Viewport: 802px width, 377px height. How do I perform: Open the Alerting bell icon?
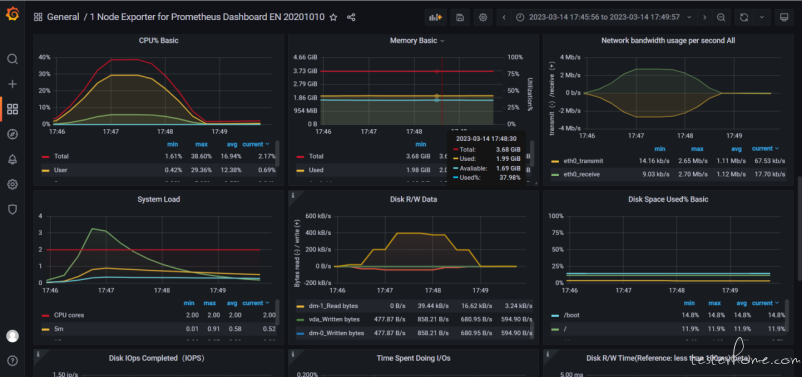(x=12, y=159)
